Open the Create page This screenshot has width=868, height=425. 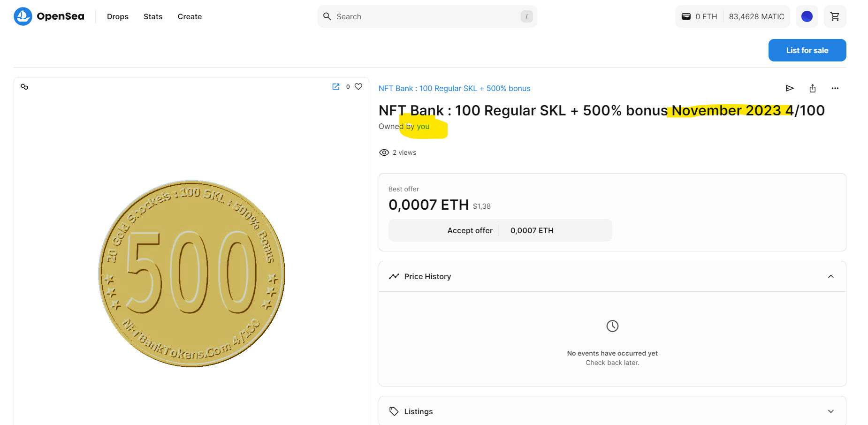click(x=190, y=16)
